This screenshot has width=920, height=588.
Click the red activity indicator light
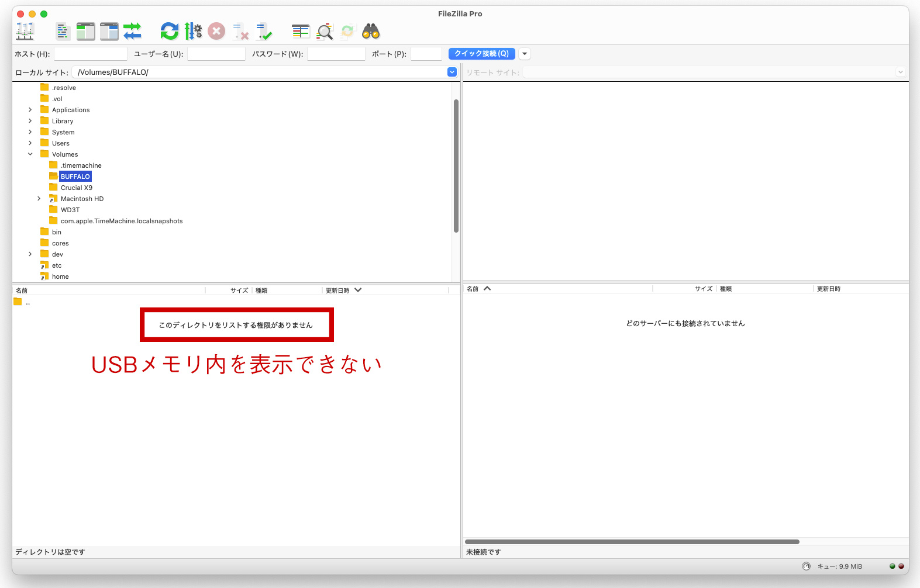(901, 566)
